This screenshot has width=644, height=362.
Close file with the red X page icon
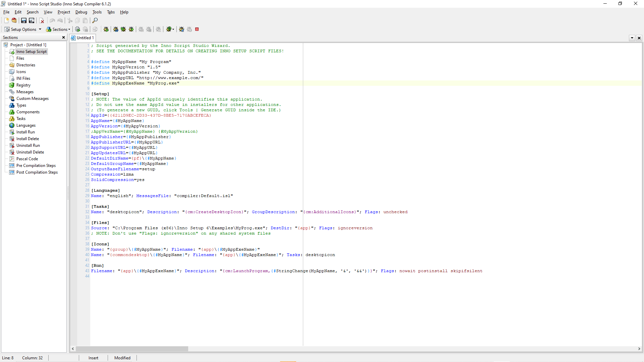[x=42, y=20]
